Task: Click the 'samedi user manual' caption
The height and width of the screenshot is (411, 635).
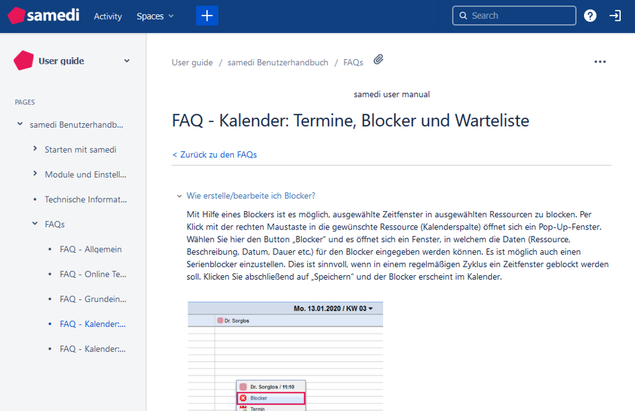Action: click(392, 94)
